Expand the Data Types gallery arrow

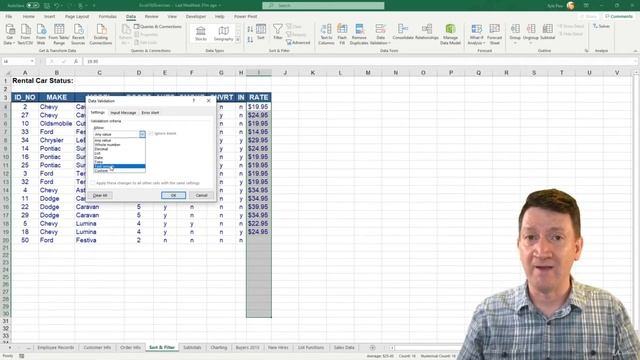coord(238,39)
